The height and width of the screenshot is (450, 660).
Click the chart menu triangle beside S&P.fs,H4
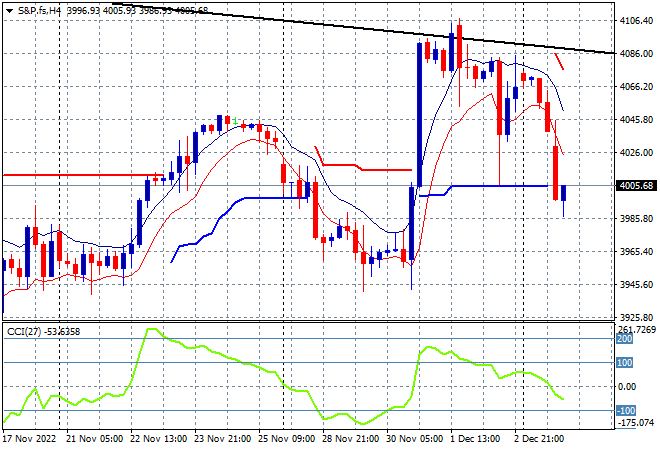tap(9, 11)
